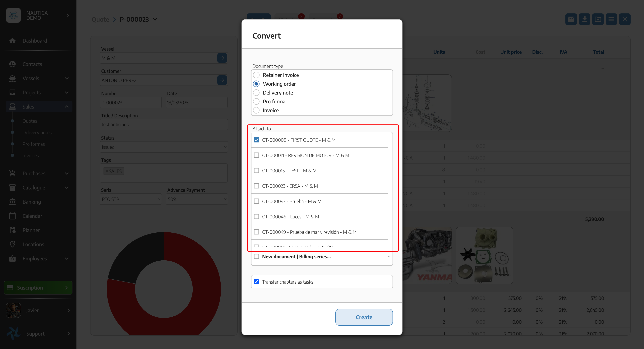This screenshot has width=644, height=349.
Task: Click the Date 19/03/2025 field
Action: [x=197, y=102]
